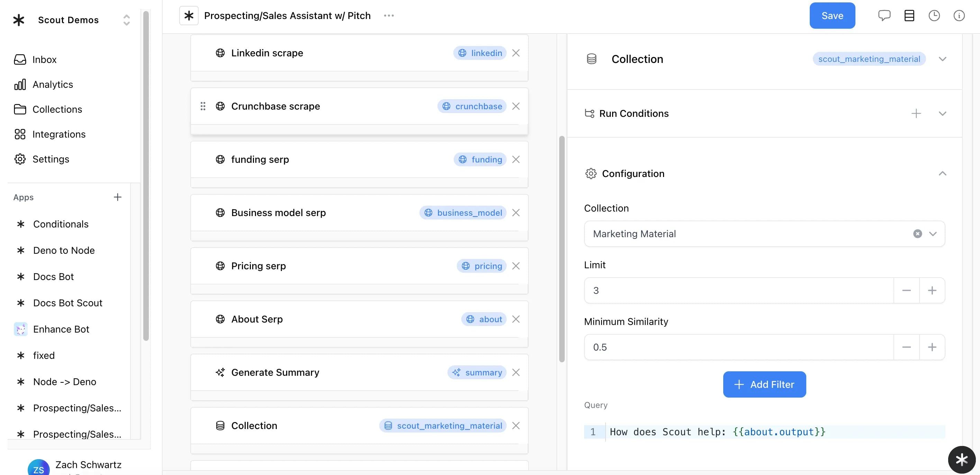Click the pricing slug tag
The height and width of the screenshot is (475, 980).
(x=481, y=266)
